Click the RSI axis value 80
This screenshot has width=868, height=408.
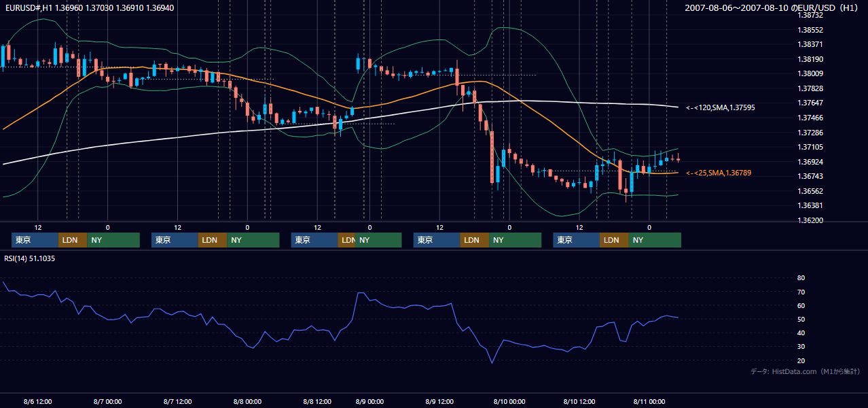point(801,278)
